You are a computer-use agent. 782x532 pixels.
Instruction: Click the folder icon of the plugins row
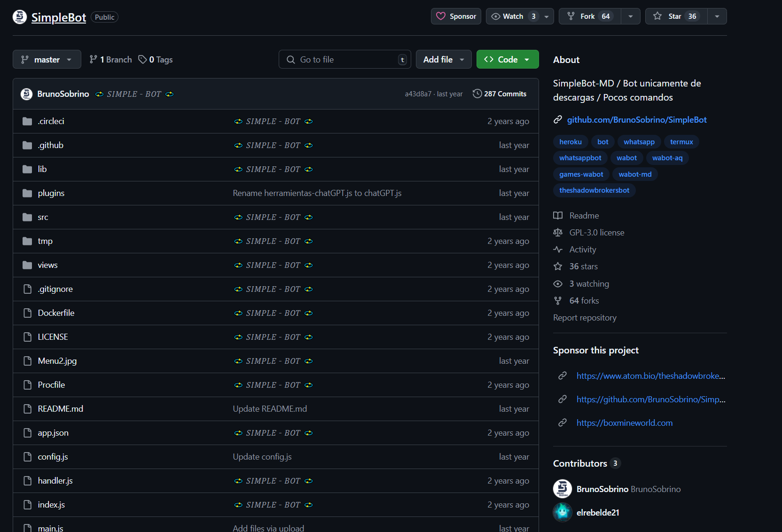[27, 193]
